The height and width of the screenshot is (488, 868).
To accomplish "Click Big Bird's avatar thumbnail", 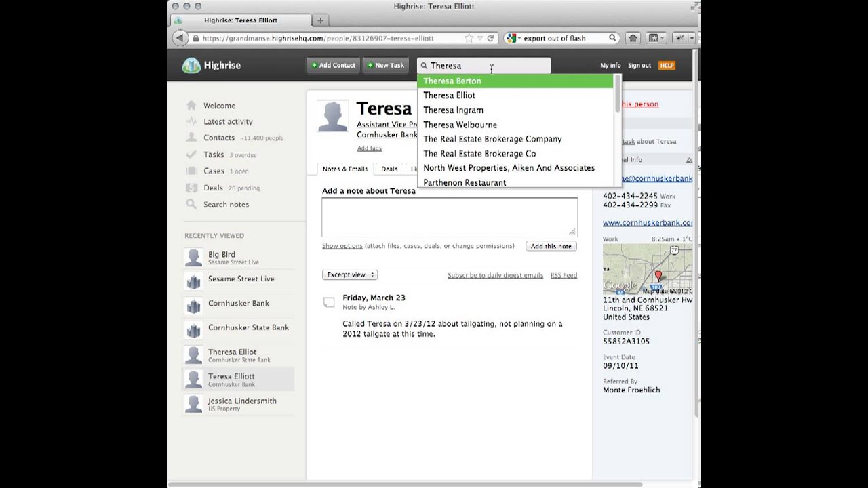I will point(194,258).
